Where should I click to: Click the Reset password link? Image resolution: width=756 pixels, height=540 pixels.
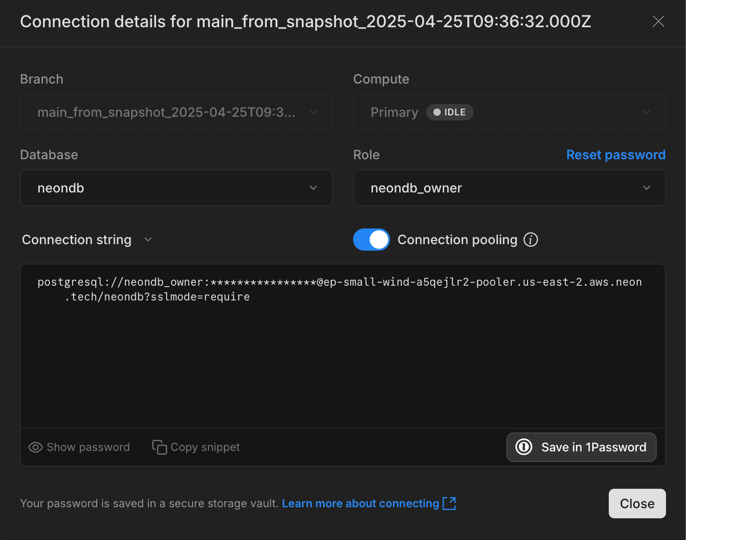pyautogui.click(x=616, y=155)
